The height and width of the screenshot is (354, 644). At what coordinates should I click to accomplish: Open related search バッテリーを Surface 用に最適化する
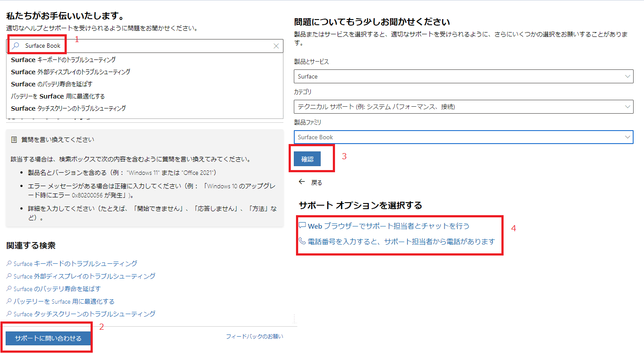pos(64,302)
